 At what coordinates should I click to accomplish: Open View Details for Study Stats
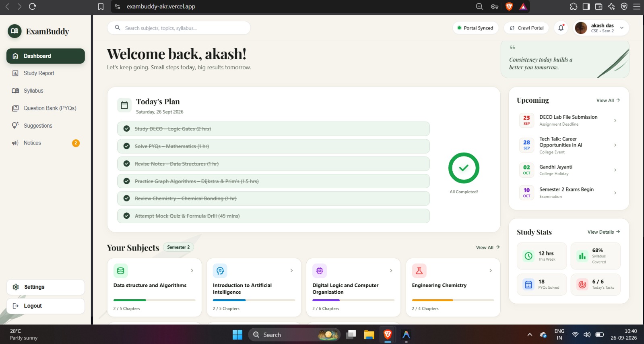(604, 232)
